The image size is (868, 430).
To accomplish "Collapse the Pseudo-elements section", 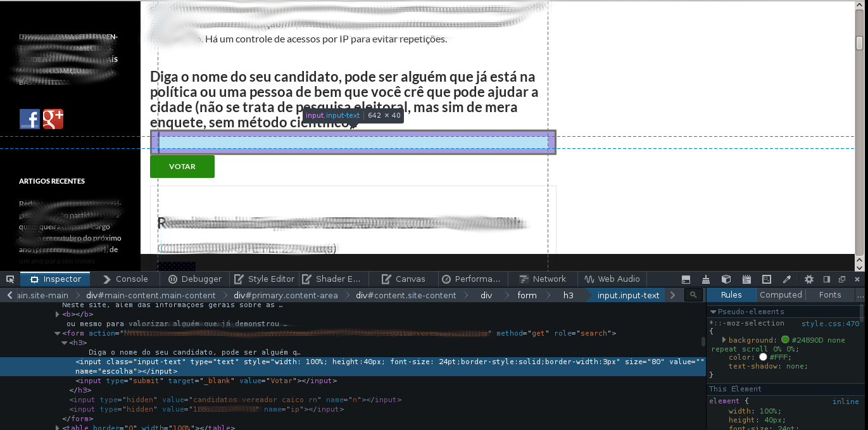I will pyautogui.click(x=713, y=312).
